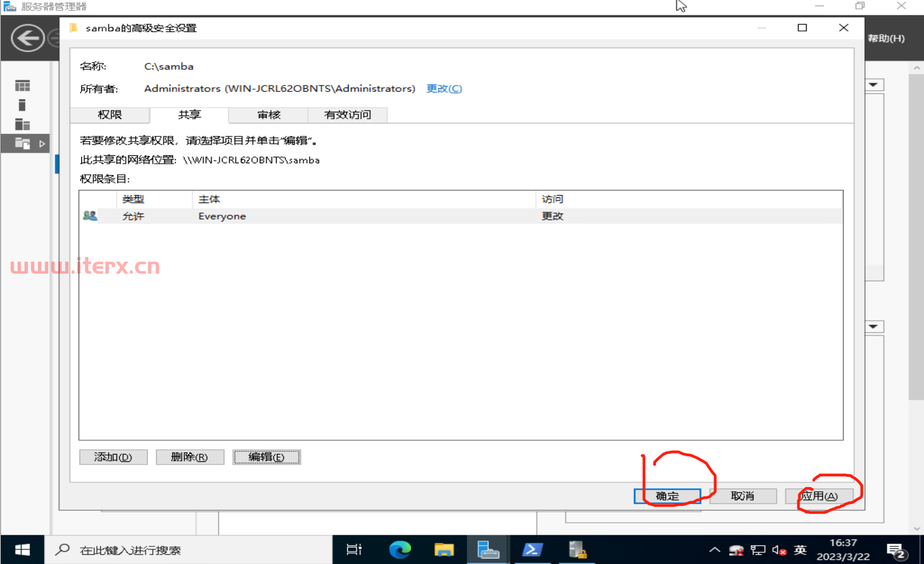The width and height of the screenshot is (924, 564).
Task: Click the network tray icon
Action: pos(758,550)
